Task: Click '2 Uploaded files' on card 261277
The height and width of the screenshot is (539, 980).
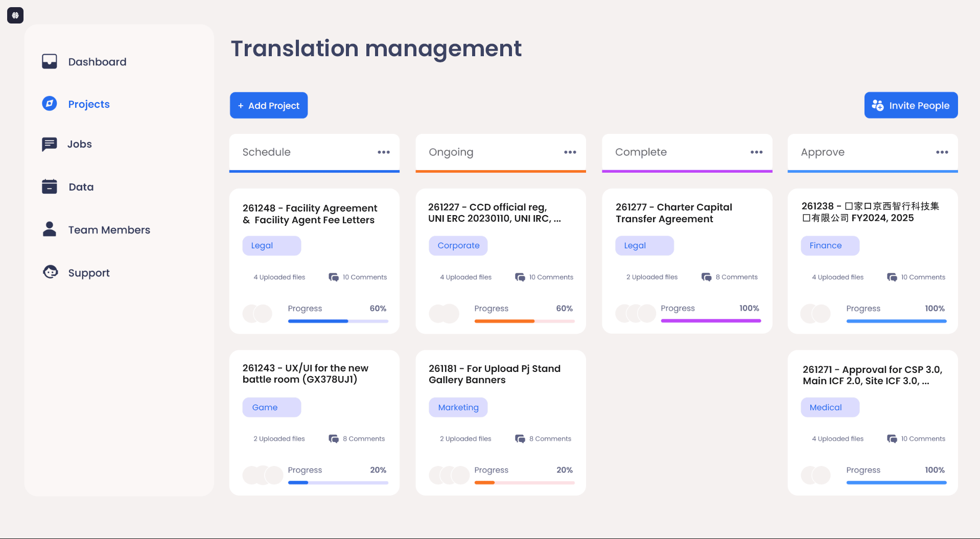Action: (652, 277)
